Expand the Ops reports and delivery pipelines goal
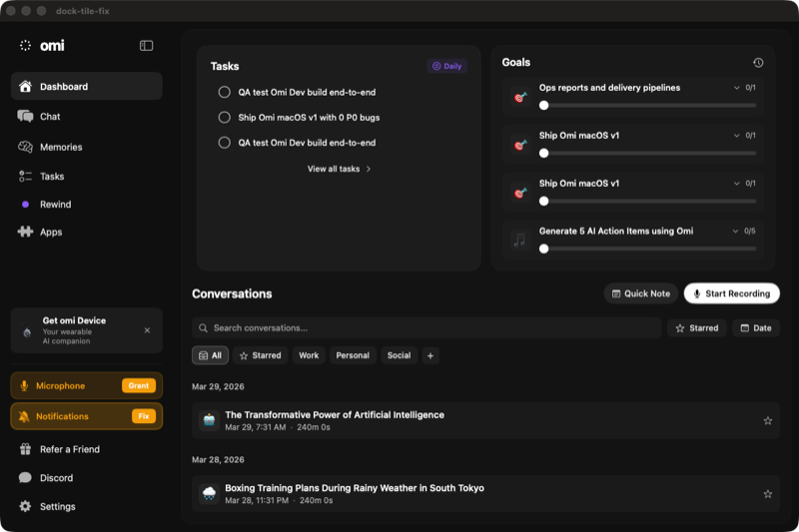Image resolution: width=799 pixels, height=532 pixels. coord(736,88)
